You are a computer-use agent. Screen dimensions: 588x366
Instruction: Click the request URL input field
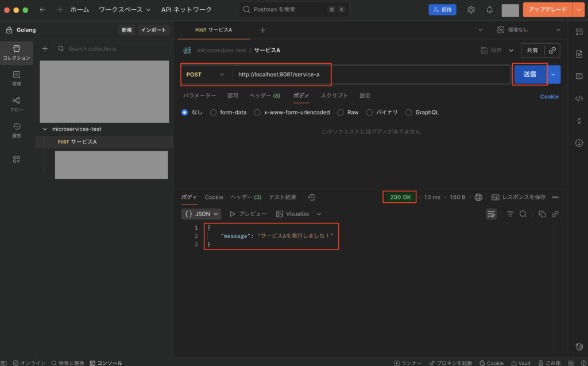[370, 75]
